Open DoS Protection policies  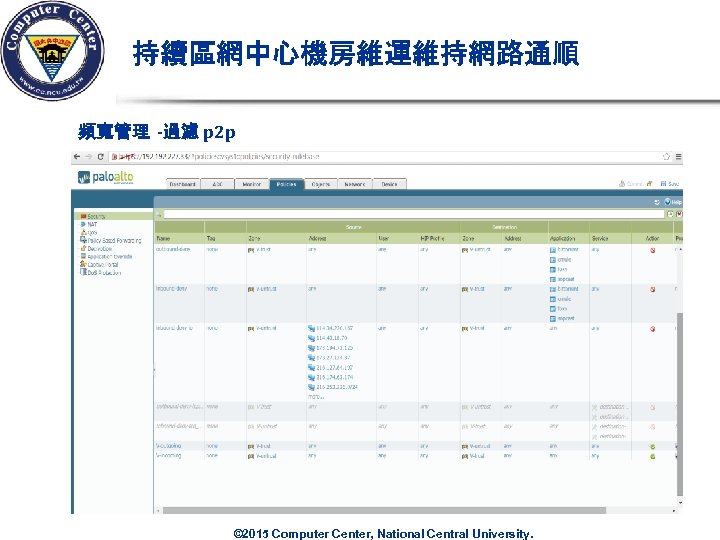pyautogui.click(x=101, y=272)
